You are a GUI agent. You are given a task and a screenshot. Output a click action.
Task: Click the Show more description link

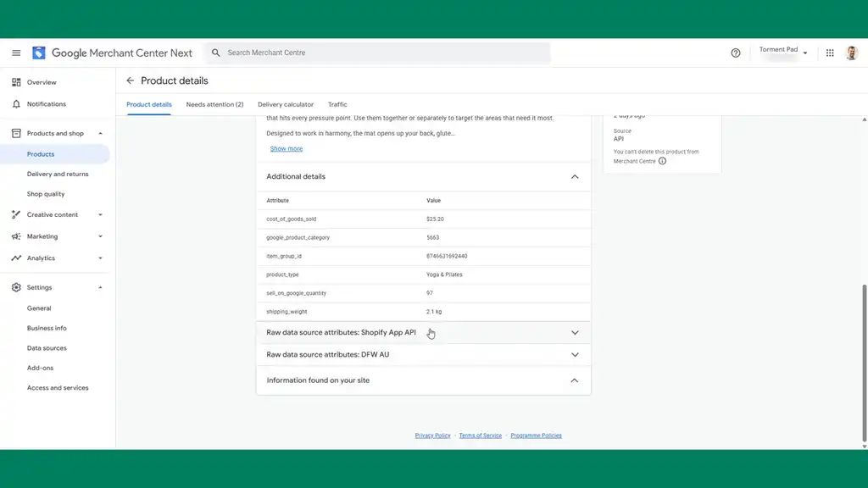(x=287, y=149)
